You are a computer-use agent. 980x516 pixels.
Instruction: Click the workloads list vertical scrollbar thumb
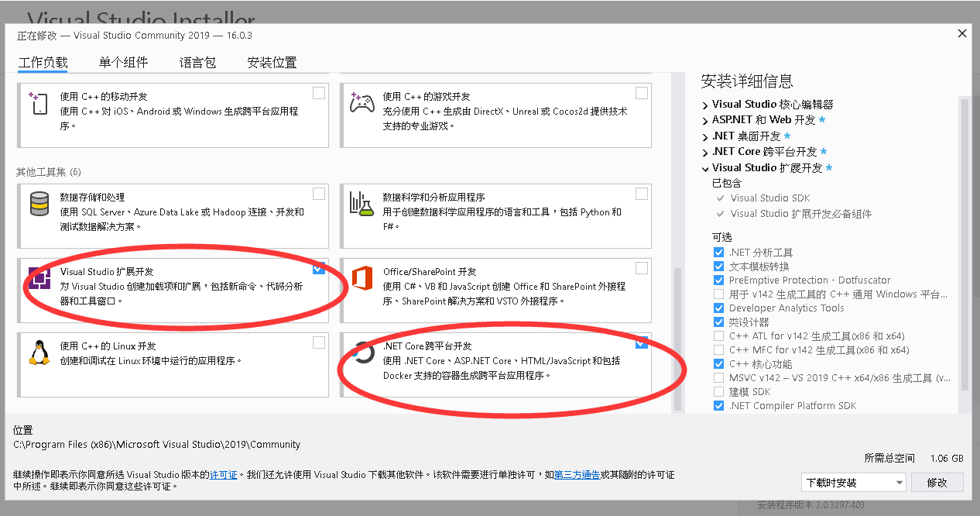click(678, 339)
